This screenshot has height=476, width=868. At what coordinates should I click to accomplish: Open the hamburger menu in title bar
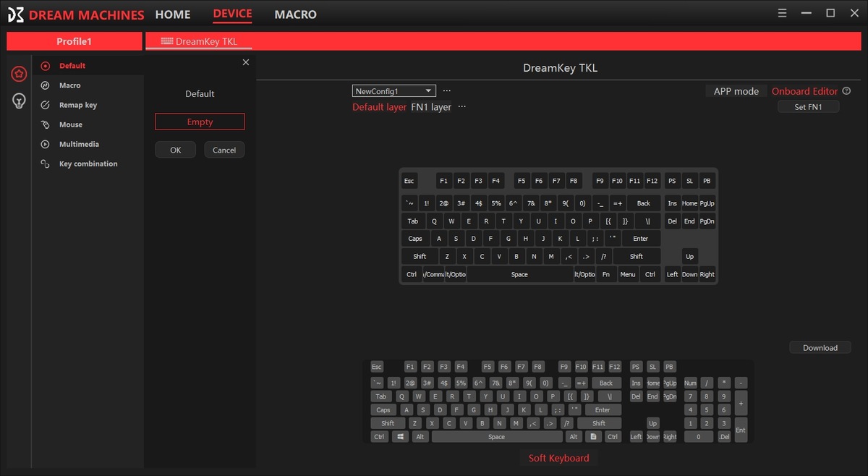pyautogui.click(x=782, y=13)
